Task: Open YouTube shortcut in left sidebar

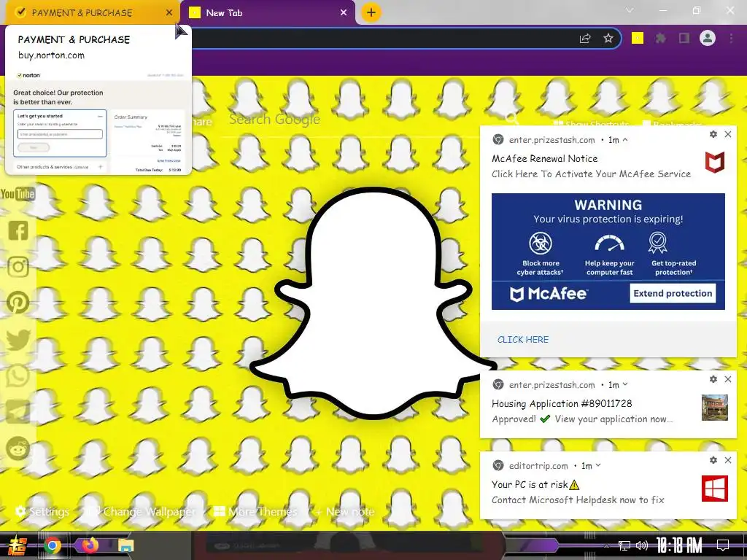Action: tap(18, 194)
